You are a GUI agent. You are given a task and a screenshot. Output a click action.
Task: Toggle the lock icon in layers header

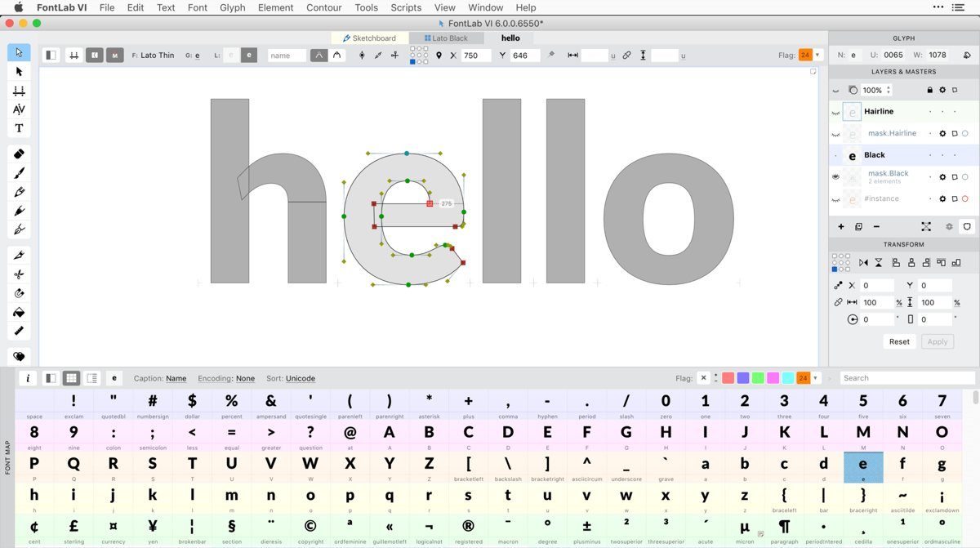pyautogui.click(x=929, y=90)
